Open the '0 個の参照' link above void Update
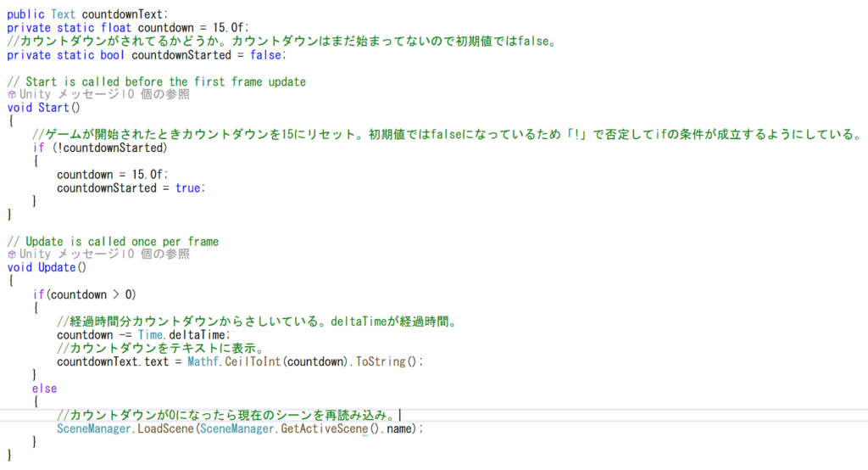Viewport: 868px width, 470px height. pos(159,254)
